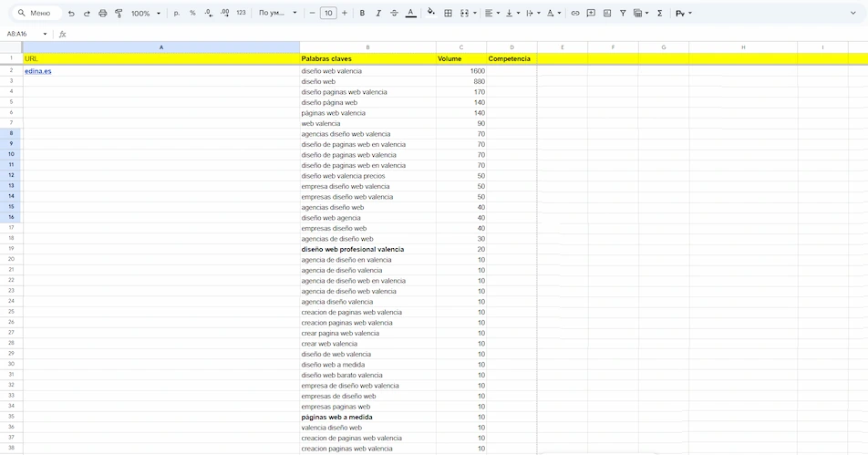Click the Insert chart icon
The image size is (868, 455).
(607, 14)
